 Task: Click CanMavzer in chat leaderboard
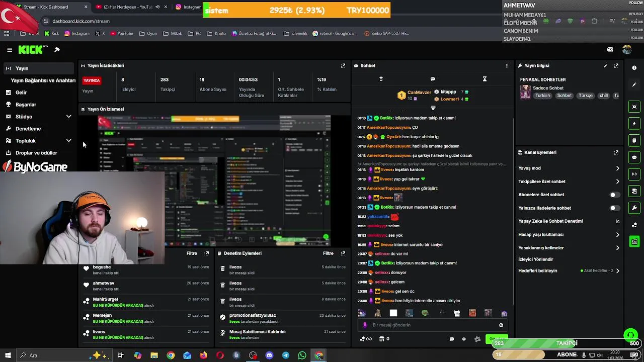pos(419,93)
